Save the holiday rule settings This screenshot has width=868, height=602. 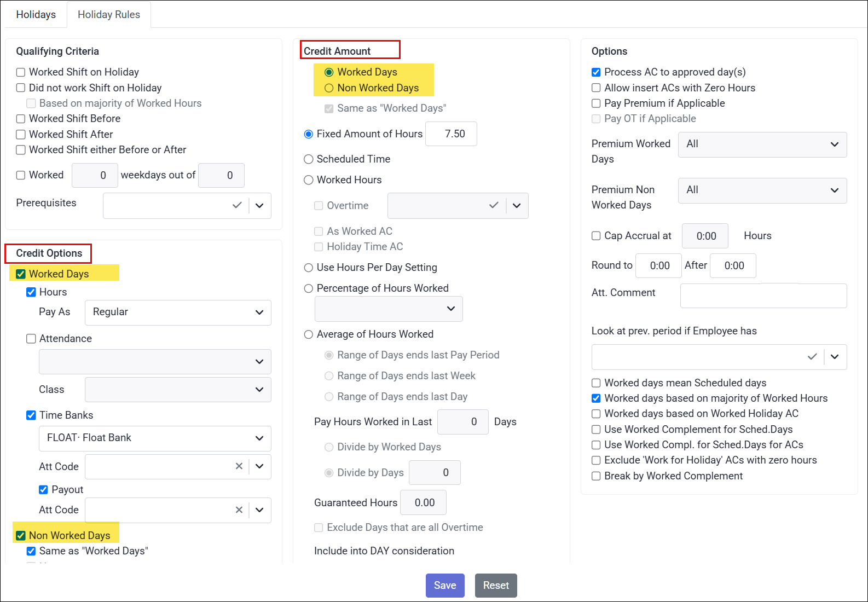(445, 586)
